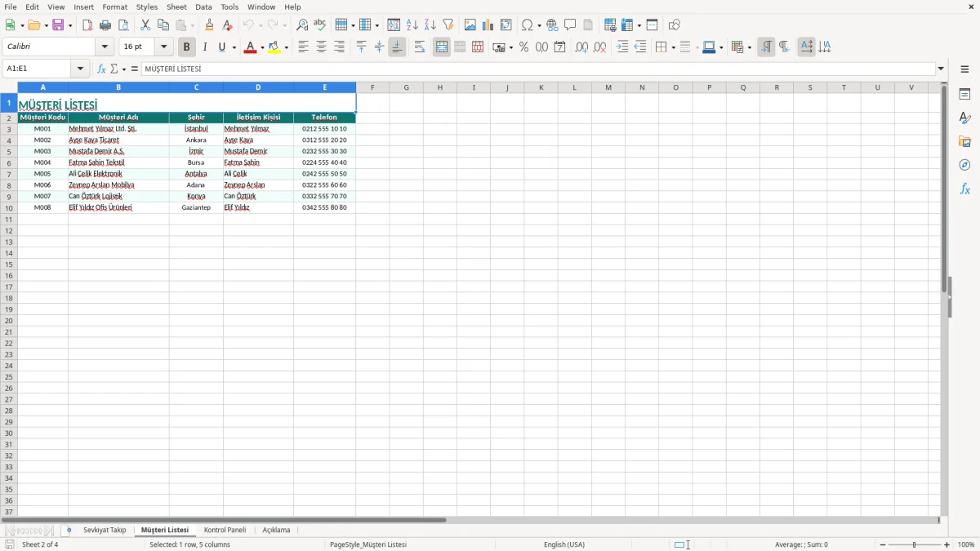
Task: Toggle Underline formatting
Action: [222, 47]
